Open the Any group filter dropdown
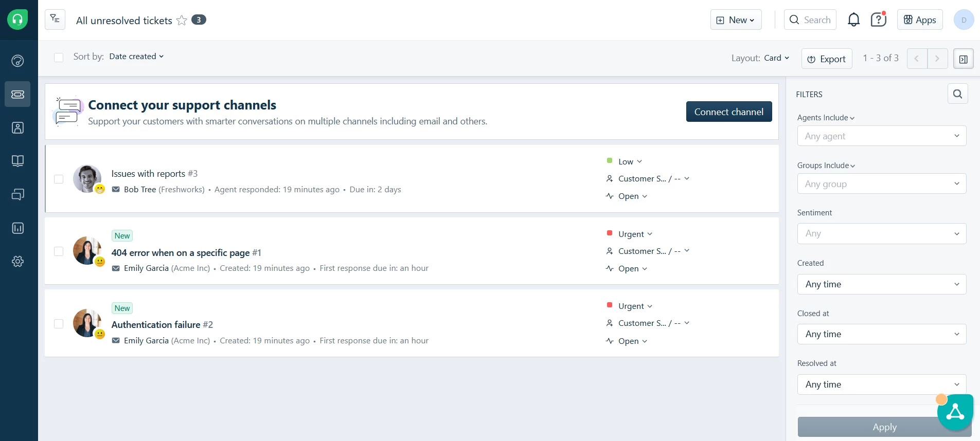 [882, 183]
